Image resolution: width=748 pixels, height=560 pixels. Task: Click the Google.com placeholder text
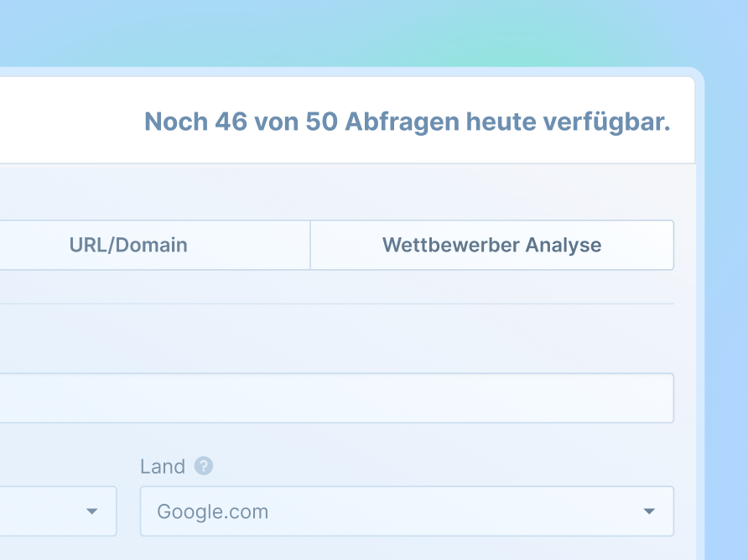point(210,511)
